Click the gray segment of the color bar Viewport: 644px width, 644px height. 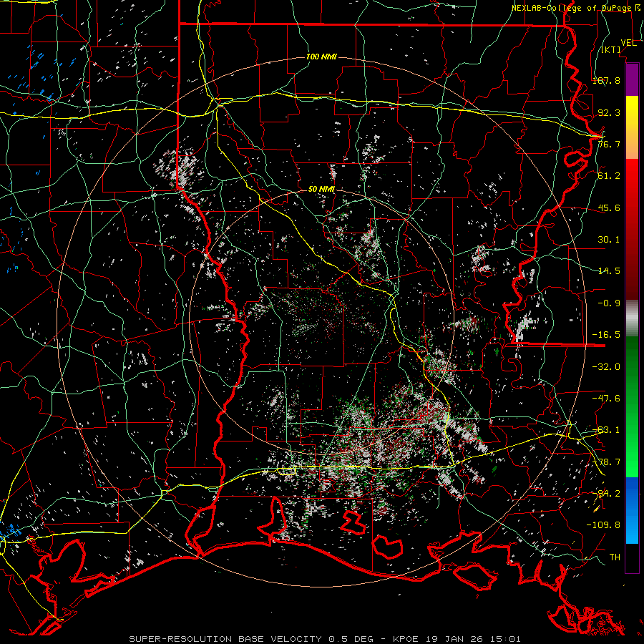click(x=632, y=318)
